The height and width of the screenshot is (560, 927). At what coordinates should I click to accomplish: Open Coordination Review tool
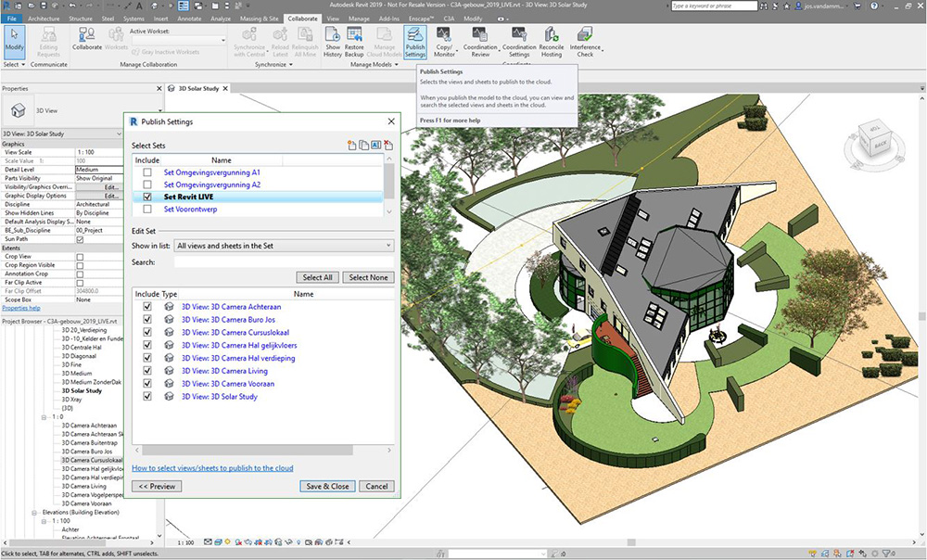pyautogui.click(x=480, y=42)
